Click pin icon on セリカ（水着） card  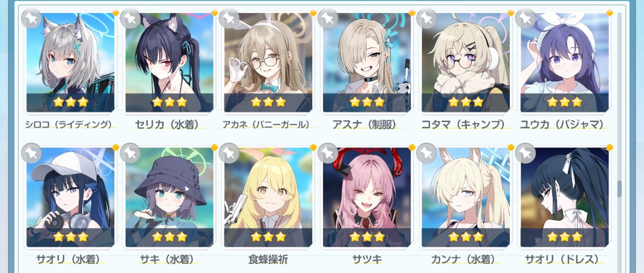coord(130,18)
